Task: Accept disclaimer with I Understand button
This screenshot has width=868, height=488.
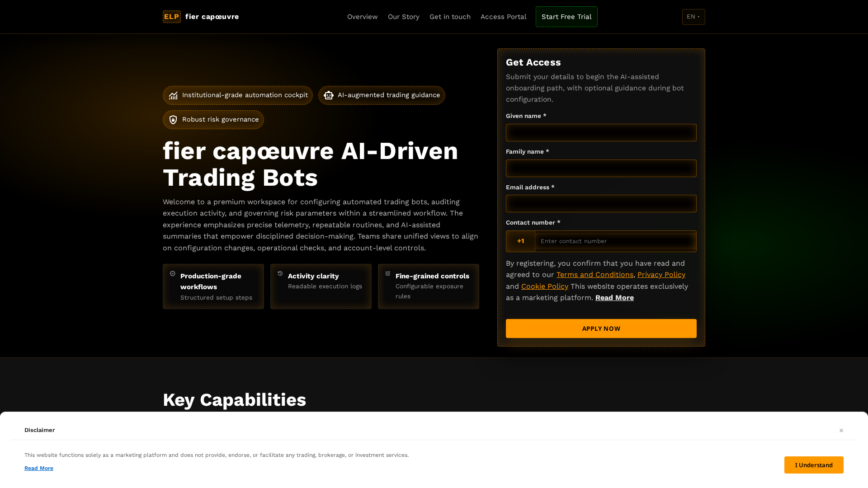Action: 814,465
